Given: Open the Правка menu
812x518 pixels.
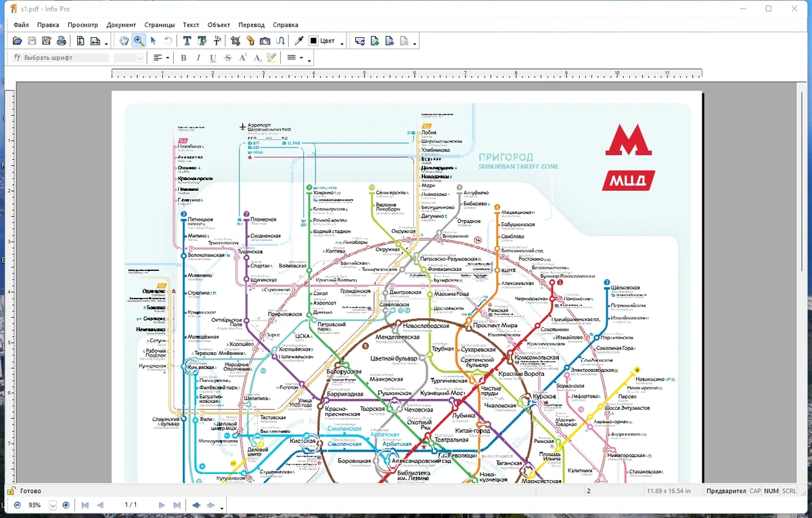Looking at the screenshot, I should (48, 25).
